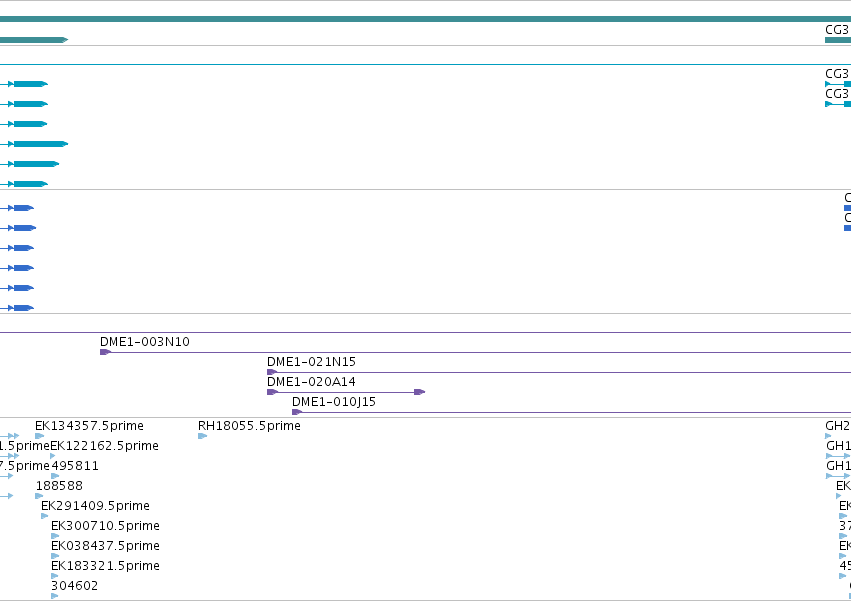Click the EK300710.5prime label

click(105, 526)
